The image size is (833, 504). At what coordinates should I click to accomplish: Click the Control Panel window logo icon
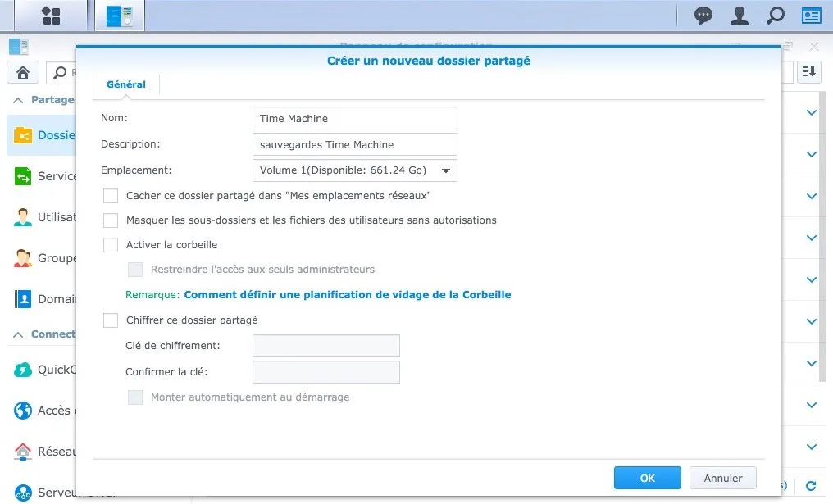pyautogui.click(x=19, y=47)
